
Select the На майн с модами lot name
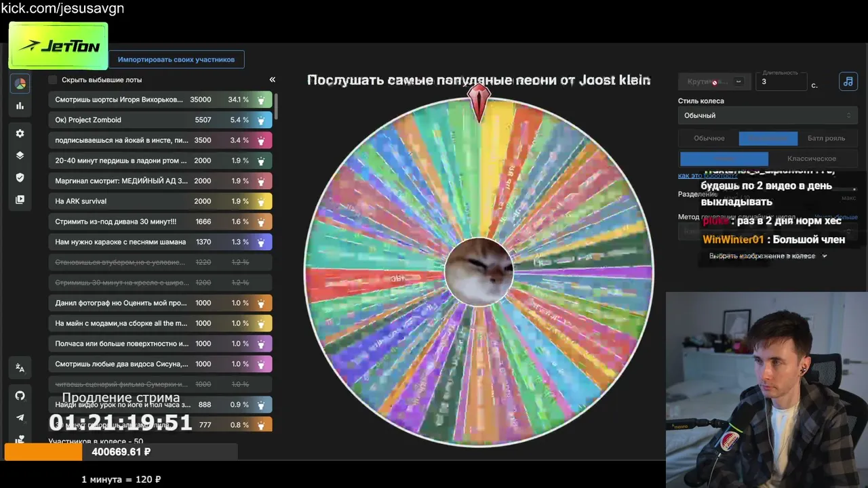(121, 323)
